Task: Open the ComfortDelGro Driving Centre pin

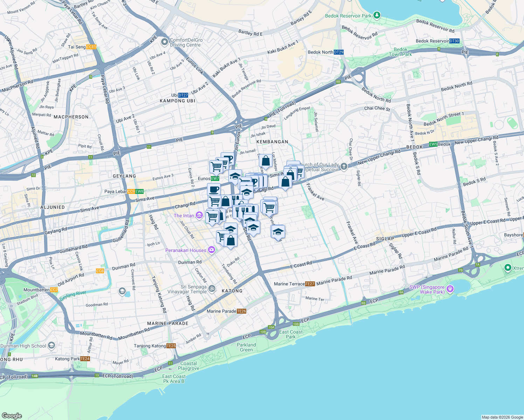Action: [165, 41]
